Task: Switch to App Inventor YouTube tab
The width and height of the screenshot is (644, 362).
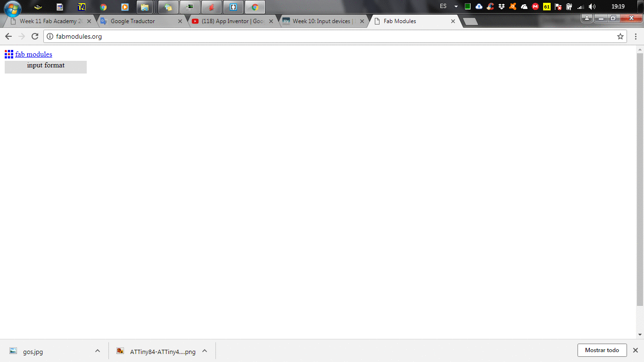Action: pyautogui.click(x=232, y=21)
